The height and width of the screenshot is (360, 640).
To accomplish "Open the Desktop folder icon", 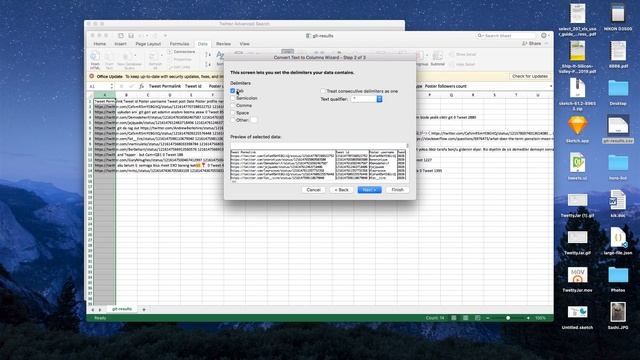I will click(x=618, y=92).
